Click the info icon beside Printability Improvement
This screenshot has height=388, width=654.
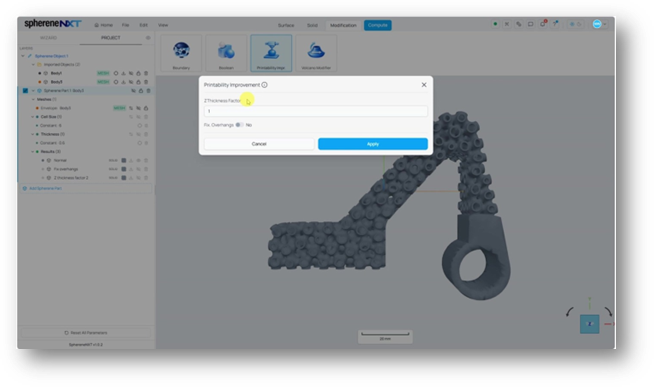pyautogui.click(x=264, y=85)
